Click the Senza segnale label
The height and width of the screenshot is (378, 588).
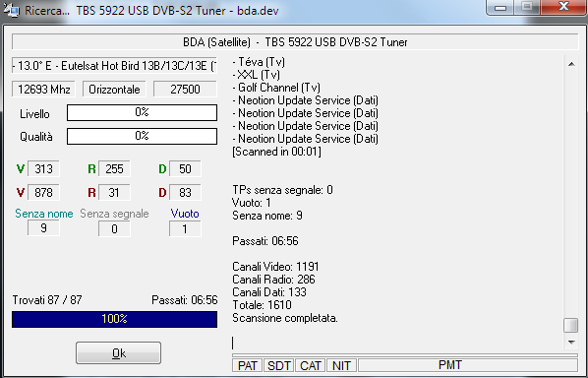tap(114, 214)
